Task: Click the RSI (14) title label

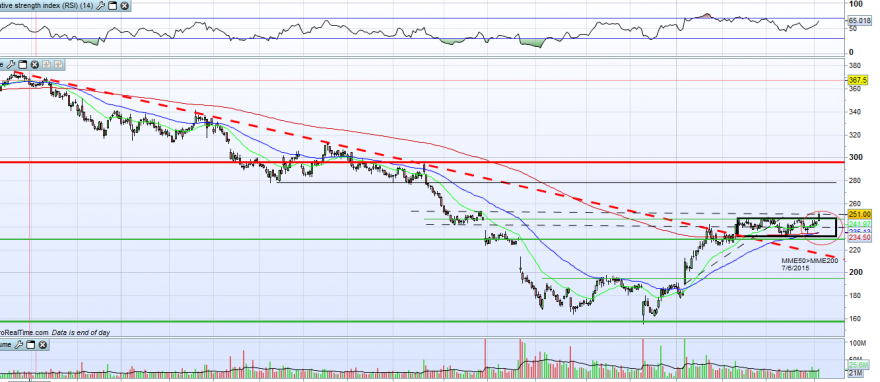Action: click(46, 6)
